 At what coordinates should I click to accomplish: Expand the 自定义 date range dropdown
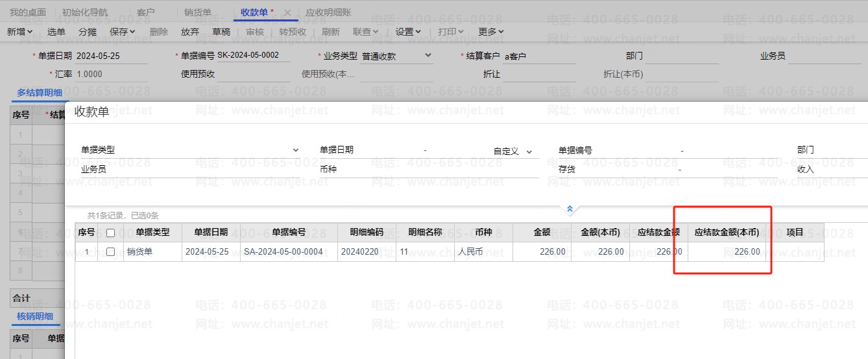529,151
